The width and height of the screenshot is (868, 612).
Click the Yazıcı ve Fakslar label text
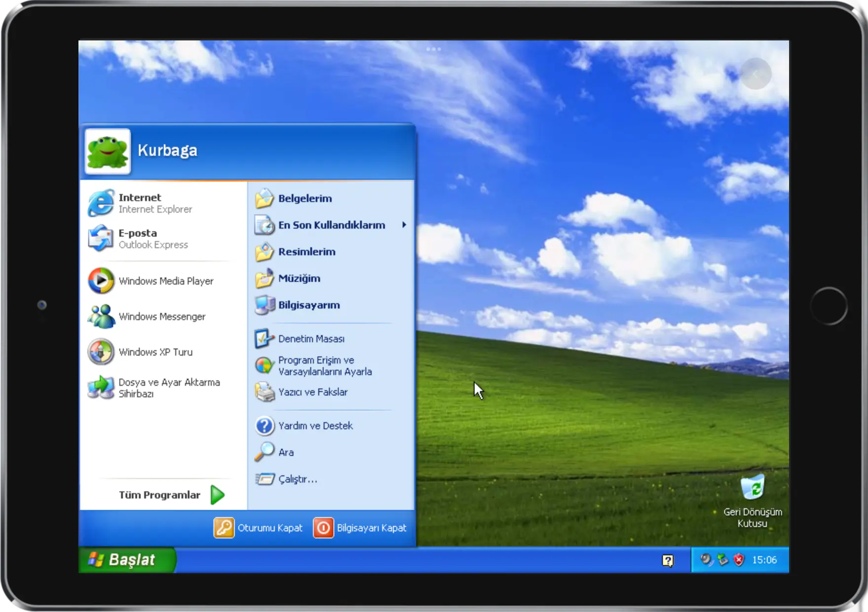[x=313, y=392]
